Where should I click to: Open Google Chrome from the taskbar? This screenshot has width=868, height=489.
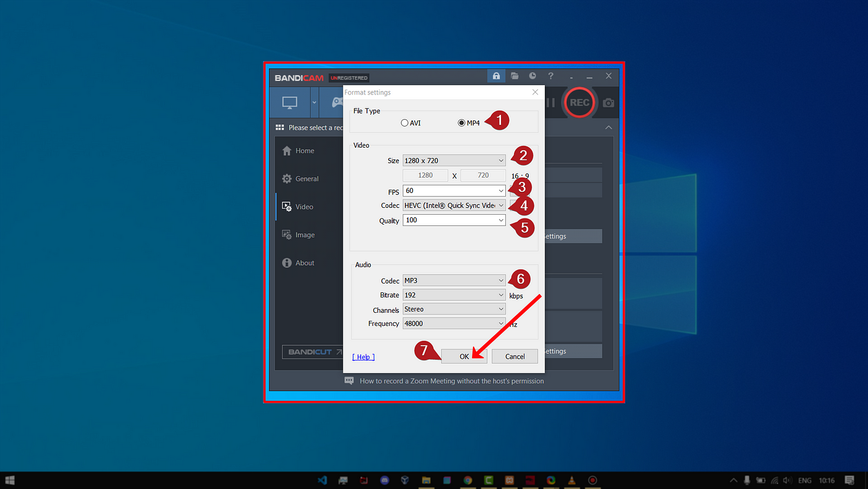[x=468, y=480]
